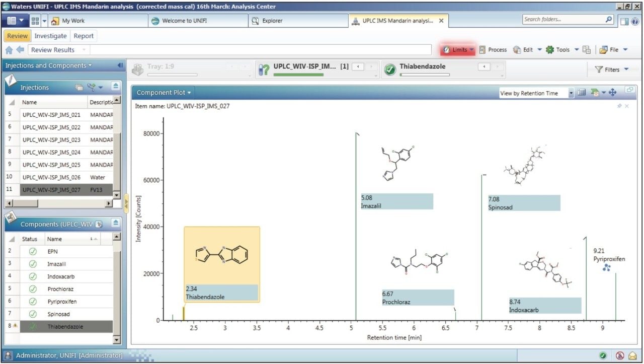Click the Process button
Image resolution: width=644 pixels, height=364 pixels.
click(x=493, y=50)
